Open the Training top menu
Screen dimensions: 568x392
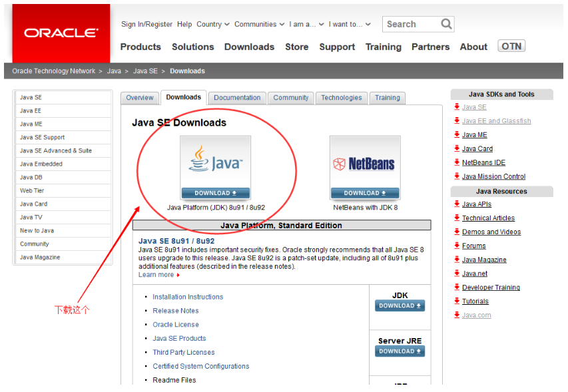click(384, 47)
